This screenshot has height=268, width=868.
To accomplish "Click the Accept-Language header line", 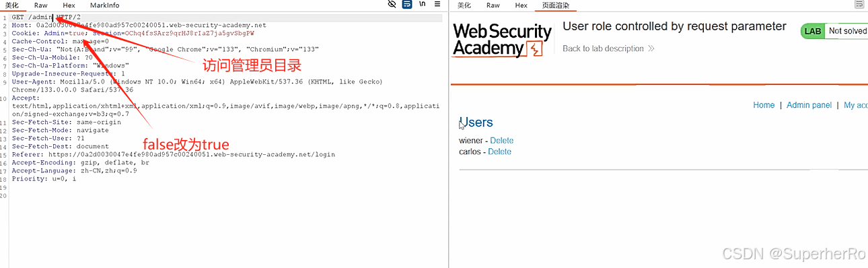I will tap(74, 170).
